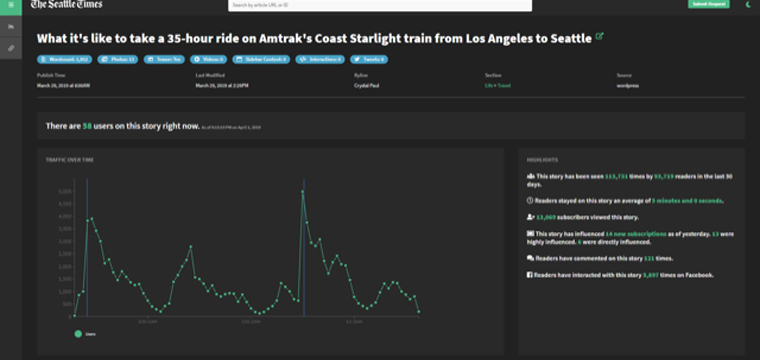The height and width of the screenshot is (360, 760).
Task: Click the newspaper icon beside 'story has influenced'
Action: (530, 234)
